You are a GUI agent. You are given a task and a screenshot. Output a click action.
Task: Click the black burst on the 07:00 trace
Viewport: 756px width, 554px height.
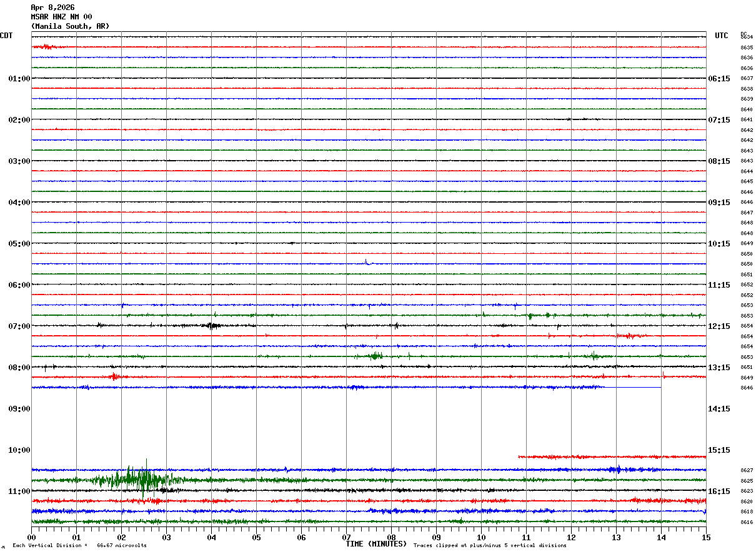pos(213,326)
